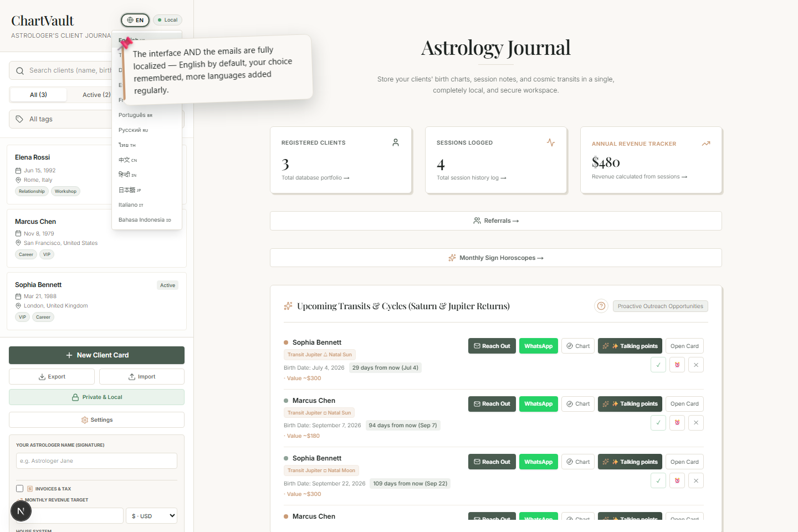Click the pulse icon on Sessions Logged card
Viewport: 798px width, 532px height.
pyautogui.click(x=551, y=142)
